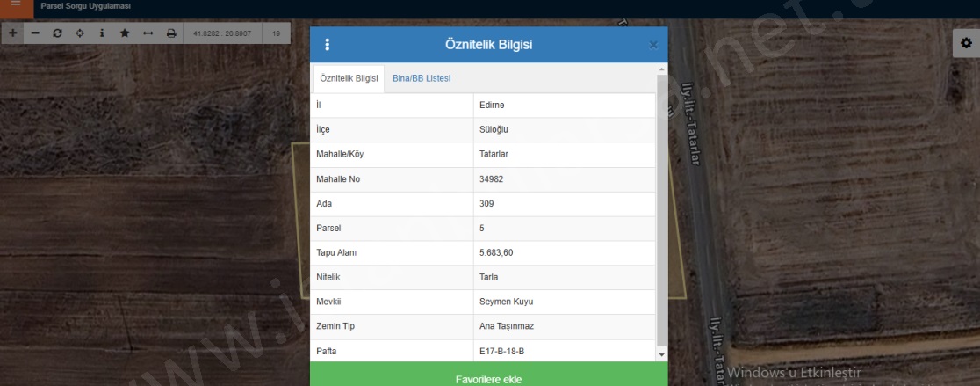Select the distance measure arrow tool
Image resolution: width=980 pixels, height=386 pixels.
[148, 33]
